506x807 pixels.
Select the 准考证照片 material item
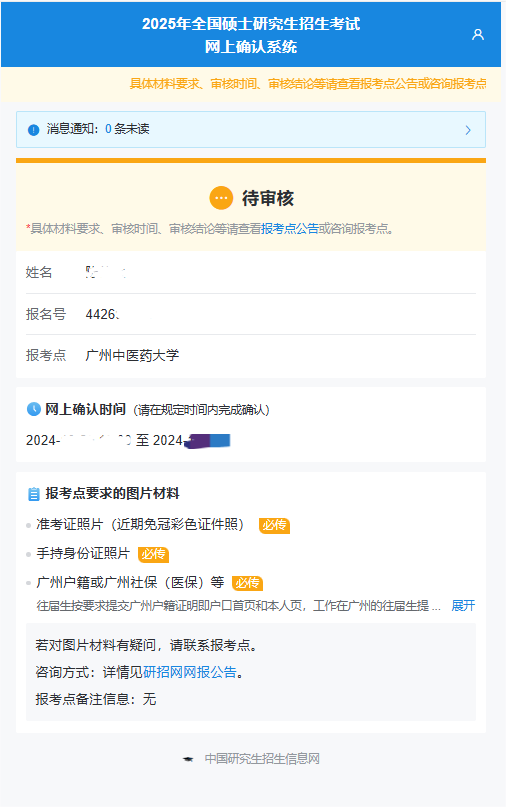[140, 524]
